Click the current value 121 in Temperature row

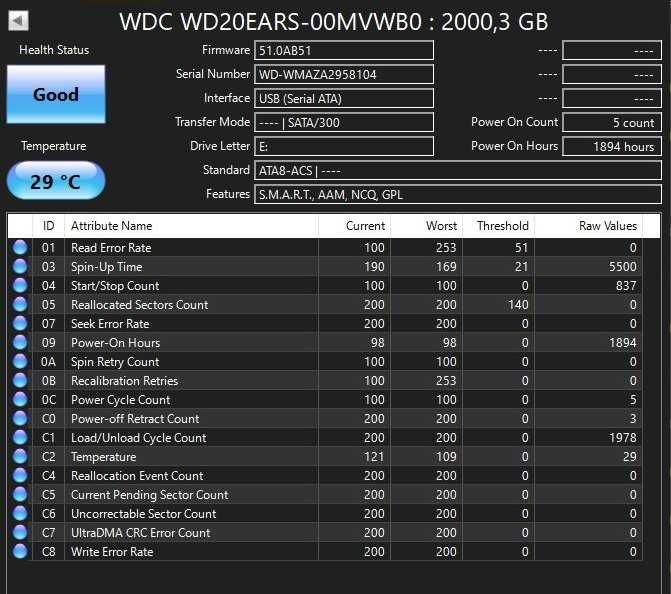pos(374,457)
